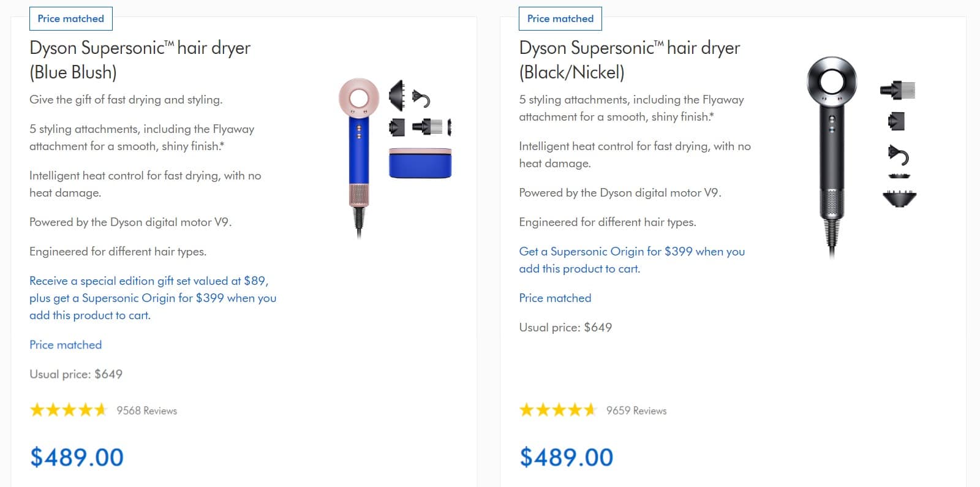Click Get a Supersonic Origin for $399 link

pyautogui.click(x=631, y=260)
